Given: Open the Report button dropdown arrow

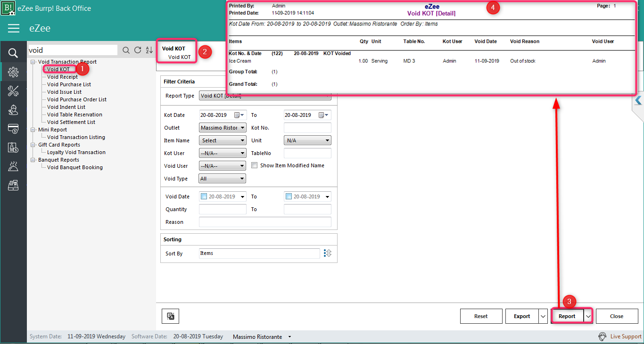Looking at the screenshot, I should pyautogui.click(x=588, y=316).
